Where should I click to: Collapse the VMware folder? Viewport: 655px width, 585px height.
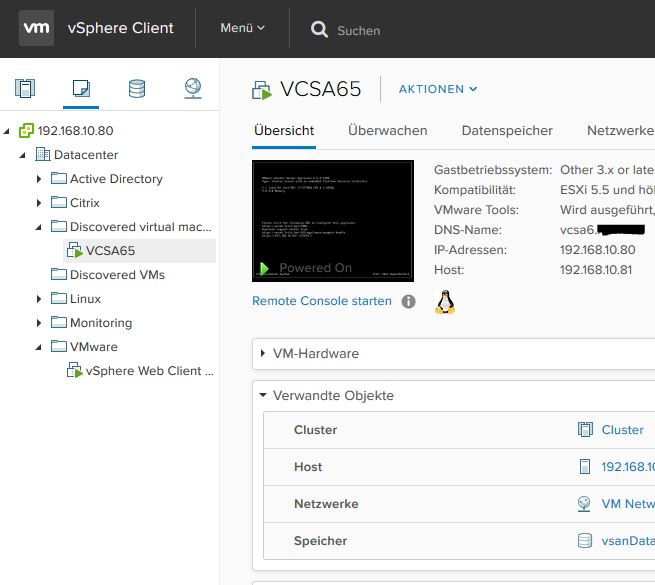pyautogui.click(x=38, y=347)
